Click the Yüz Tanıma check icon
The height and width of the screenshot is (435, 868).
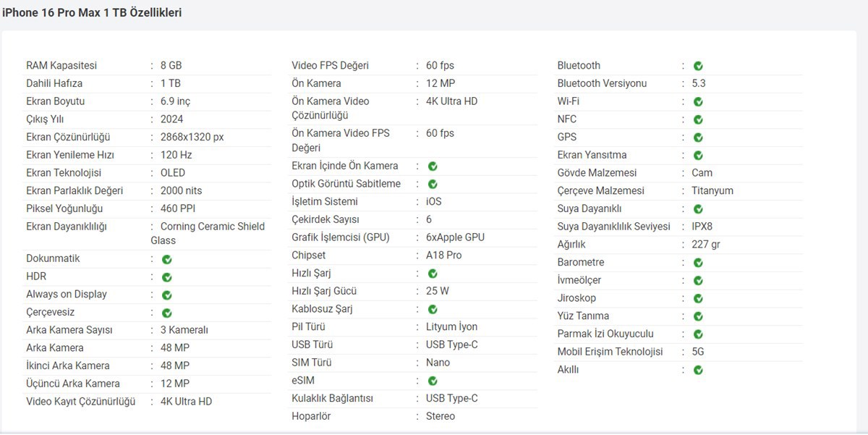pyautogui.click(x=698, y=317)
